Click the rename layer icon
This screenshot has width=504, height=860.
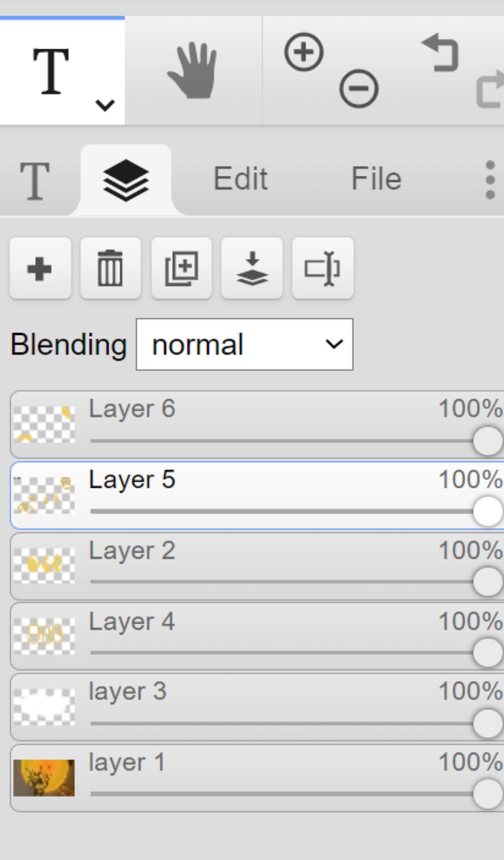click(x=322, y=268)
